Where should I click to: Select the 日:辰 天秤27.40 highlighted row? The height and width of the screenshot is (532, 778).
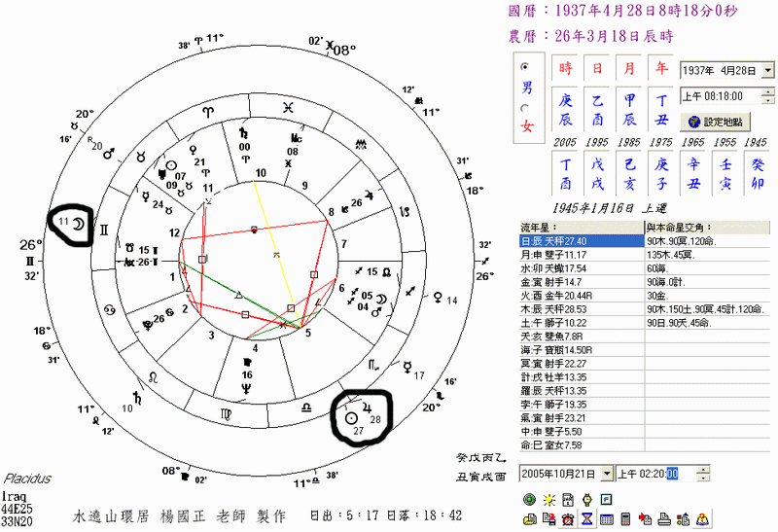[582, 240]
